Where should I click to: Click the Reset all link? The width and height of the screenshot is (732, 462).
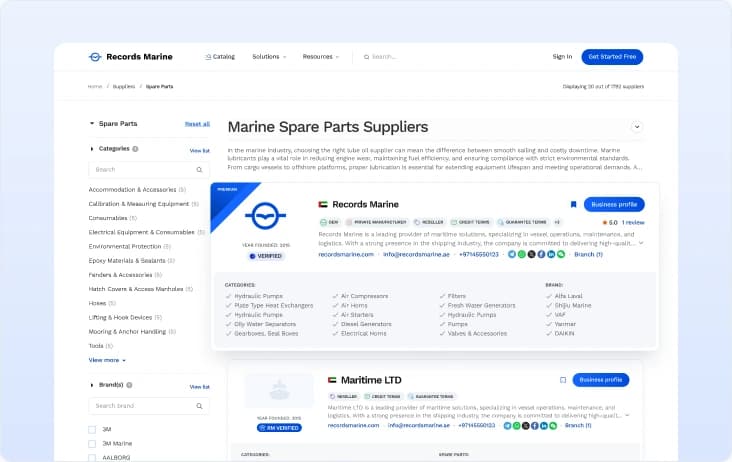coord(197,124)
